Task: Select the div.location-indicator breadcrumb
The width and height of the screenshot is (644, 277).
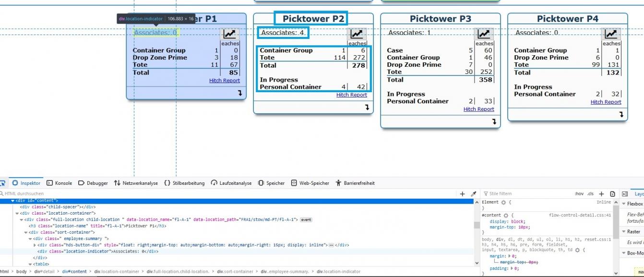Action: 338,271
